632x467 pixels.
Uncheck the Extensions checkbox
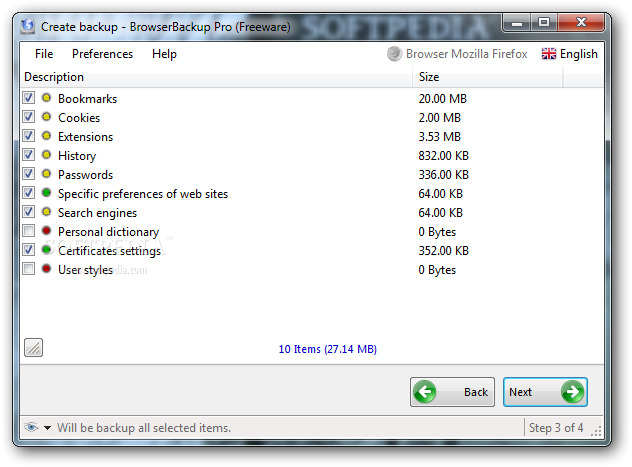pos(28,135)
